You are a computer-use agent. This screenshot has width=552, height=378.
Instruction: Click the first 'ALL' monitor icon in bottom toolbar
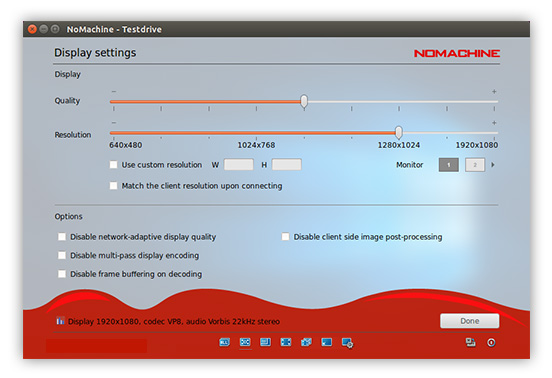click(x=225, y=342)
